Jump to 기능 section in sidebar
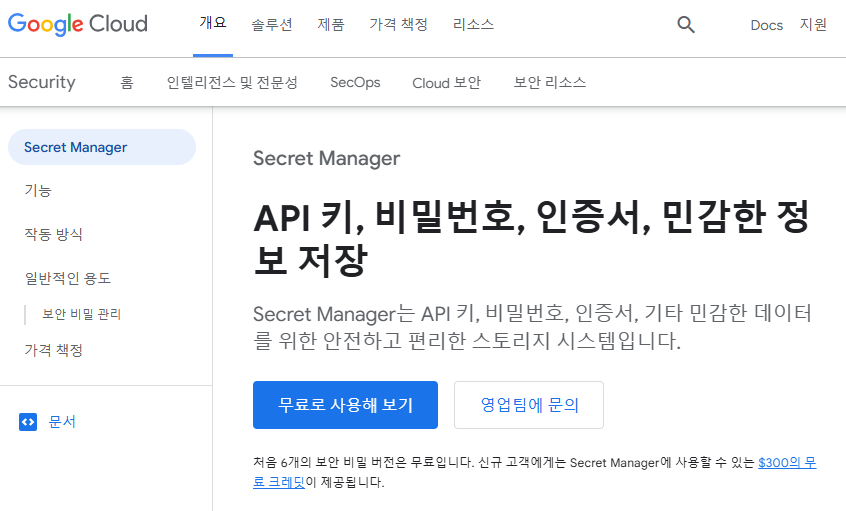 tap(38, 190)
